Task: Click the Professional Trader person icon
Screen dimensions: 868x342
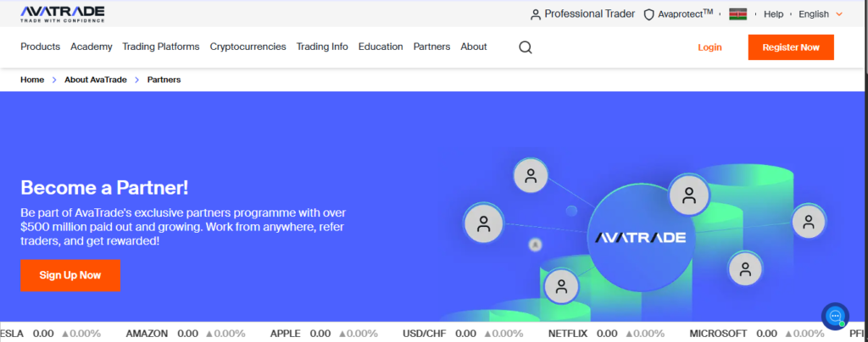Action: pos(535,14)
